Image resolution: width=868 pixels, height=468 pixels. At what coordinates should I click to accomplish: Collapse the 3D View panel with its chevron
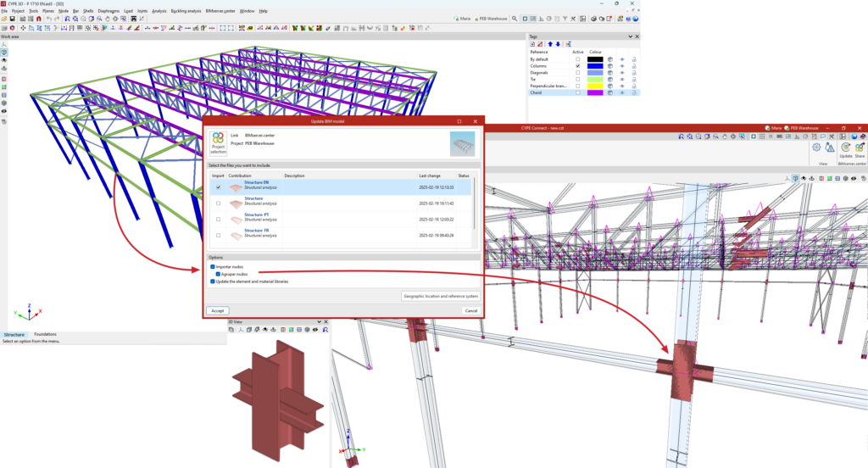pyautogui.click(x=319, y=322)
